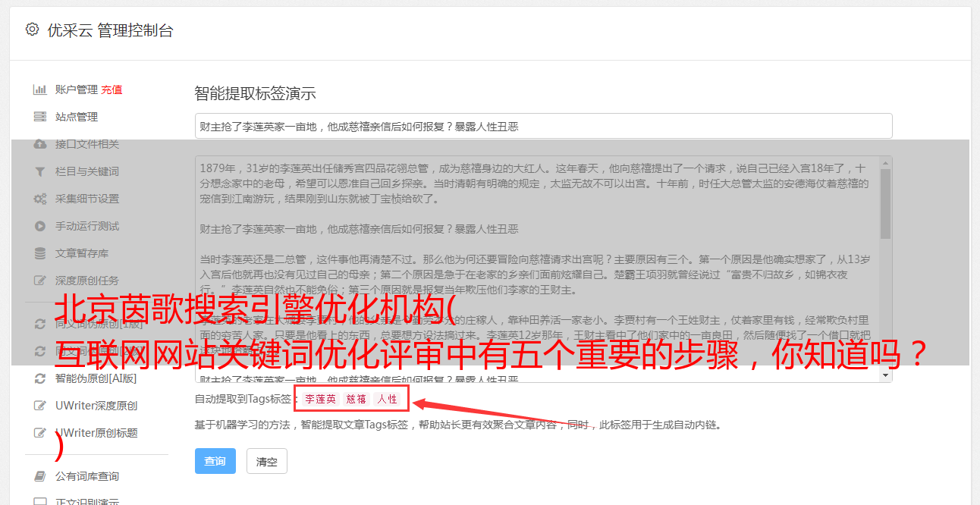This screenshot has height=505, width=980.
Task: Click the bar chart icon next to 账户管理
Action: click(x=40, y=89)
